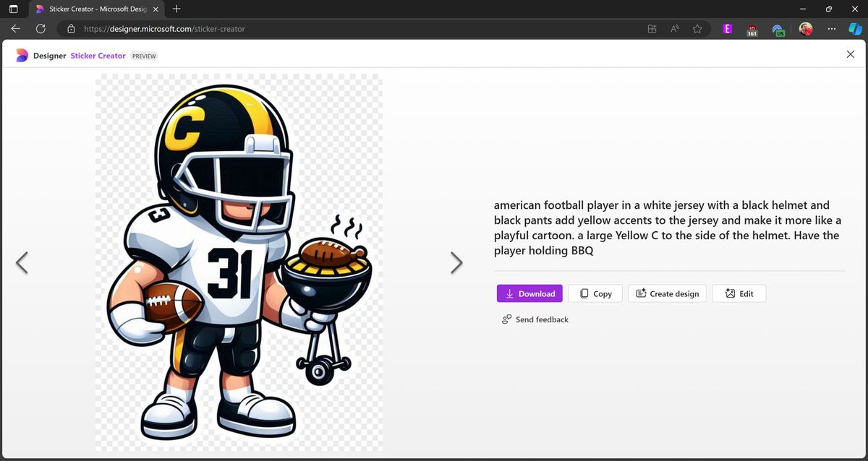
Task: Click the Create design button
Action: pos(666,293)
